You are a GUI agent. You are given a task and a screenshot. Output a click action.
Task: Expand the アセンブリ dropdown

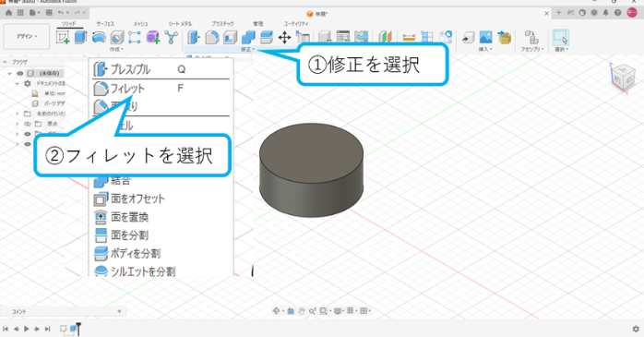(532, 49)
